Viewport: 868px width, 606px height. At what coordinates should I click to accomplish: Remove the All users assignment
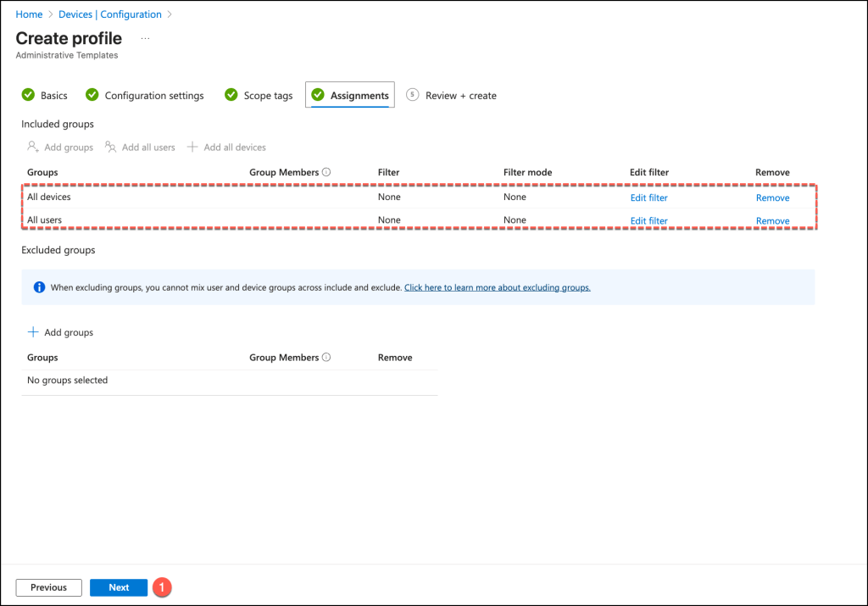[772, 220]
